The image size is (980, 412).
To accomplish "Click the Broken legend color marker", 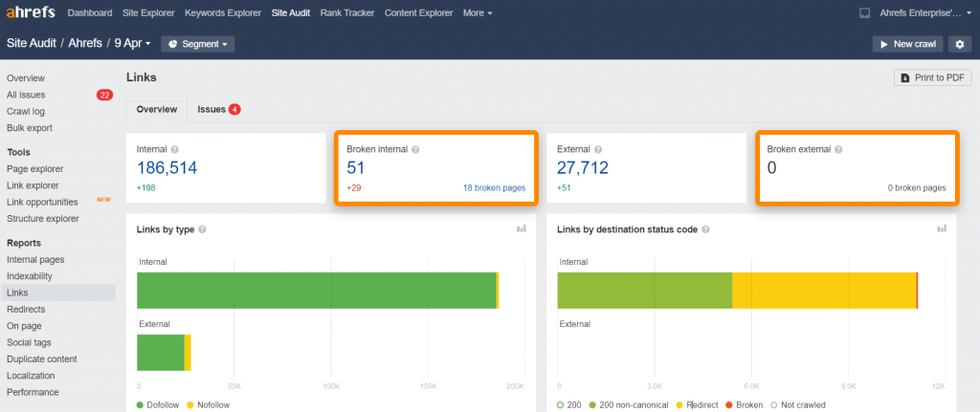I will click(729, 405).
